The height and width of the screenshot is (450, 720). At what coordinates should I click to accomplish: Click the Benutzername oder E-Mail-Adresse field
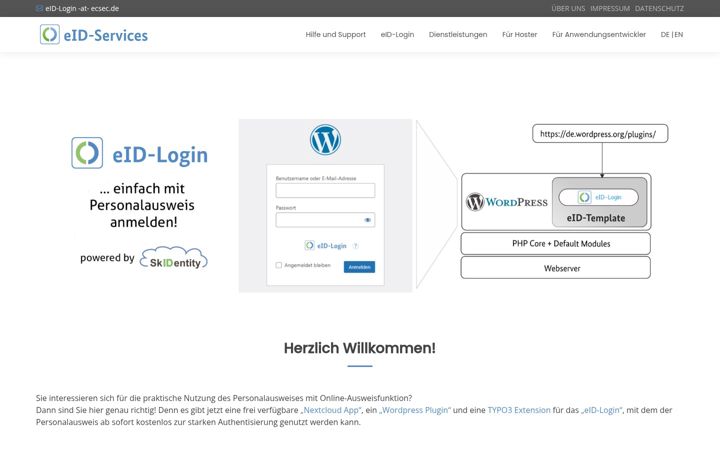325,190
